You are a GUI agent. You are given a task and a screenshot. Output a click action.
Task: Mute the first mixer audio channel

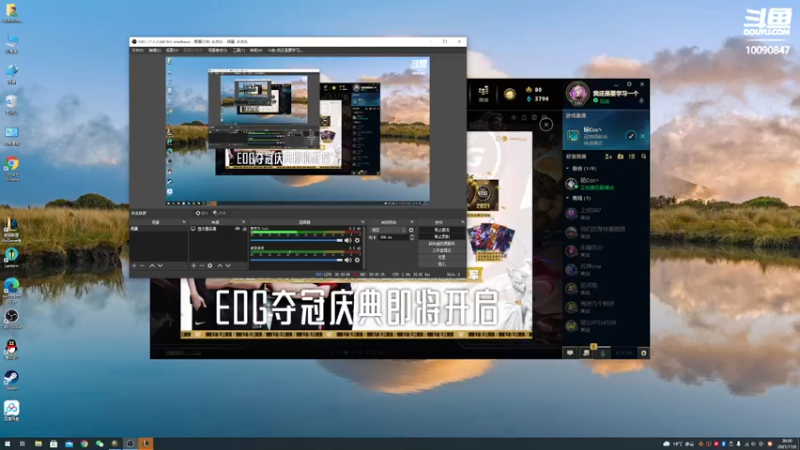point(348,240)
